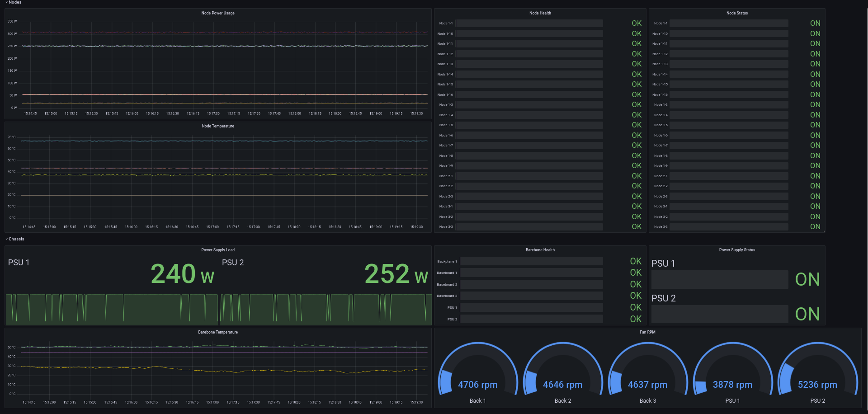Click the Node Status panel header

[736, 13]
